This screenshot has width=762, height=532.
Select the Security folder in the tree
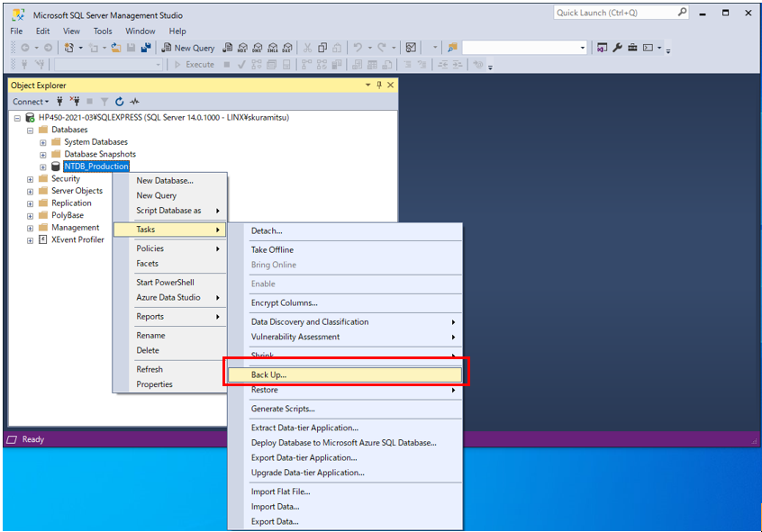[65, 179]
